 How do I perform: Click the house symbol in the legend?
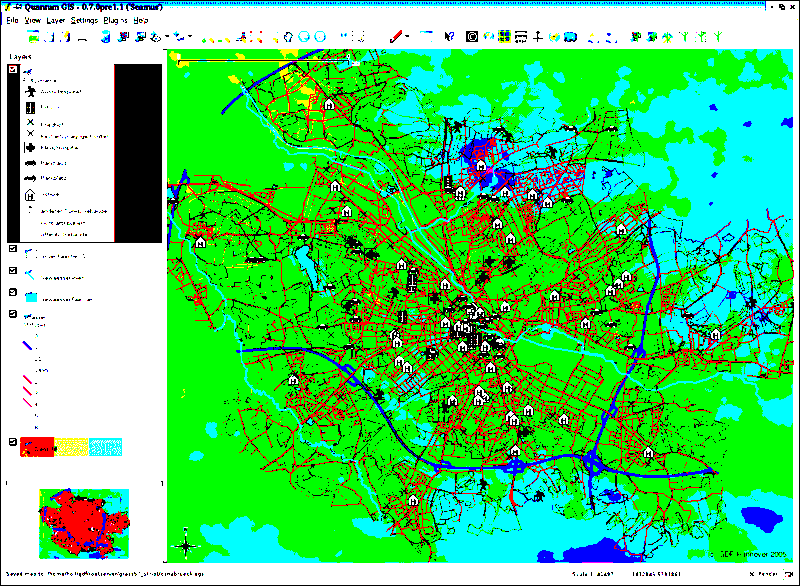(30, 194)
